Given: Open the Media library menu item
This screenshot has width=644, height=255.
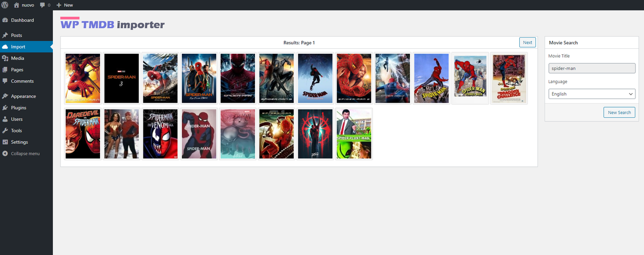Looking at the screenshot, I should pos(18,58).
